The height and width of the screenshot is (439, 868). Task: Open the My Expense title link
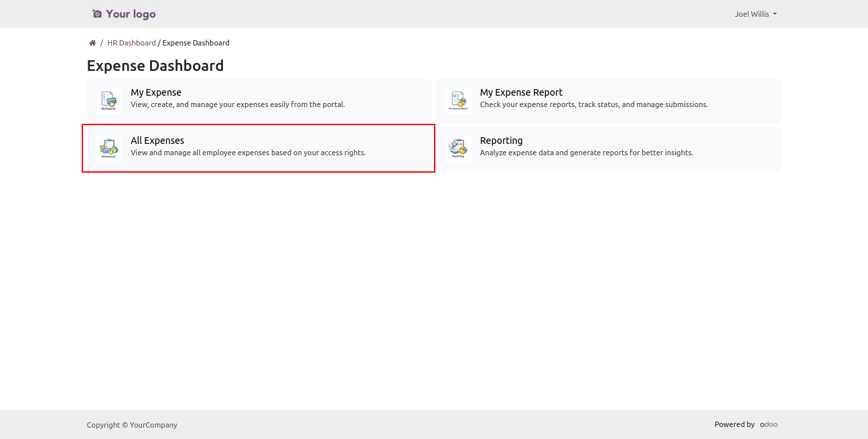[156, 92]
